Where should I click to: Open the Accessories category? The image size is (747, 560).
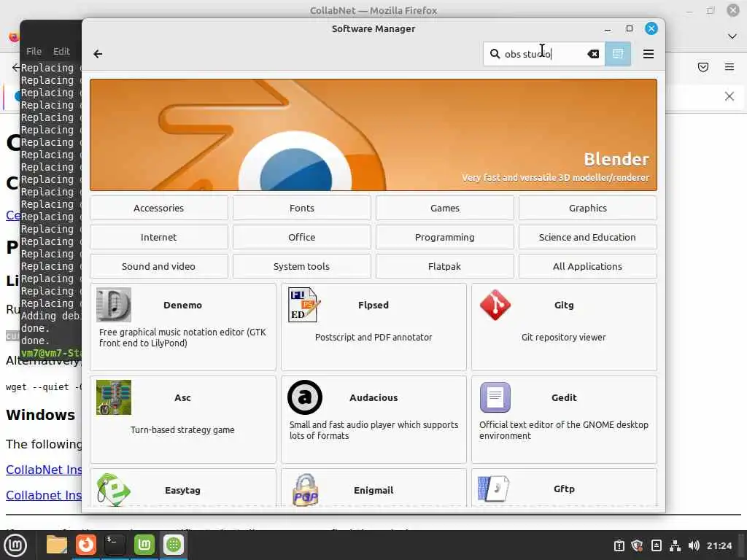coord(158,208)
